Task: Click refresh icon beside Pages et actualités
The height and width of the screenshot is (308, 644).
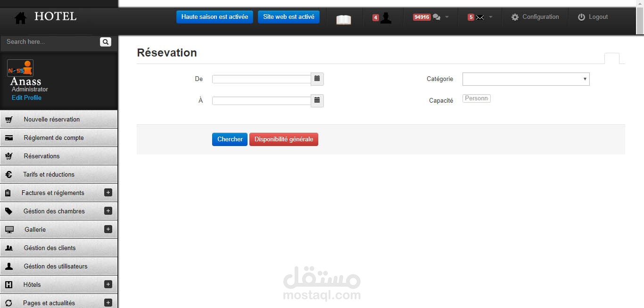Action: 8,303
